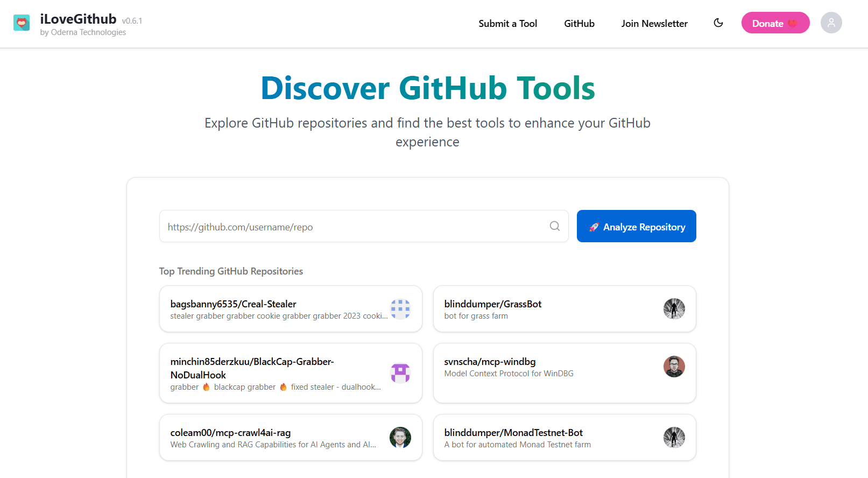The width and height of the screenshot is (868, 478).
Task: Open the GitHub navigation link
Action: tap(579, 24)
